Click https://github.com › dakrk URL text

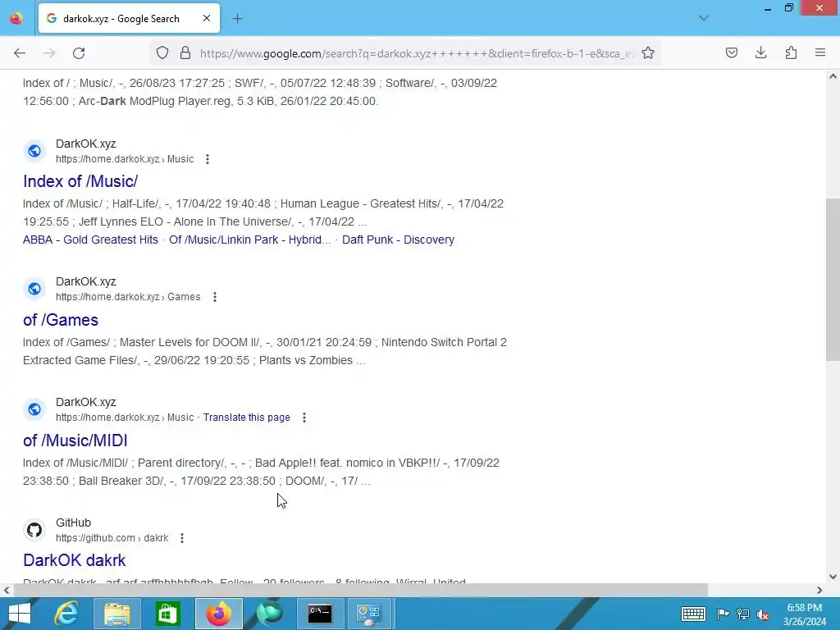[x=112, y=538]
